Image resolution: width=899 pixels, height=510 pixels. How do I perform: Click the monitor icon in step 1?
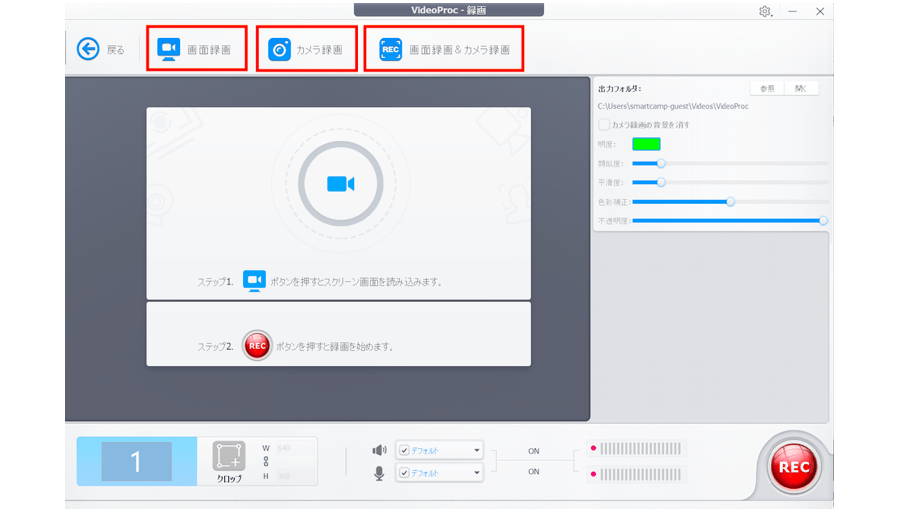[x=254, y=281]
